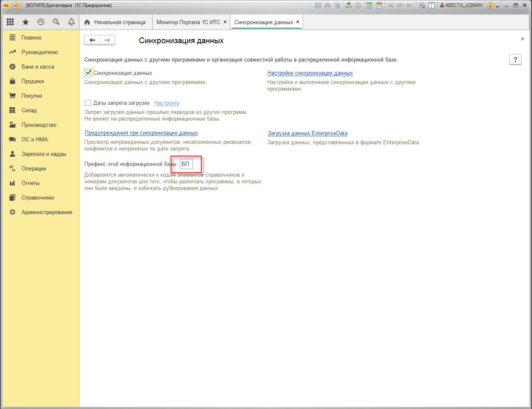532x409 pixels.
Task: Enable the Даты запрета загрузки checkbox
Action: coord(88,103)
